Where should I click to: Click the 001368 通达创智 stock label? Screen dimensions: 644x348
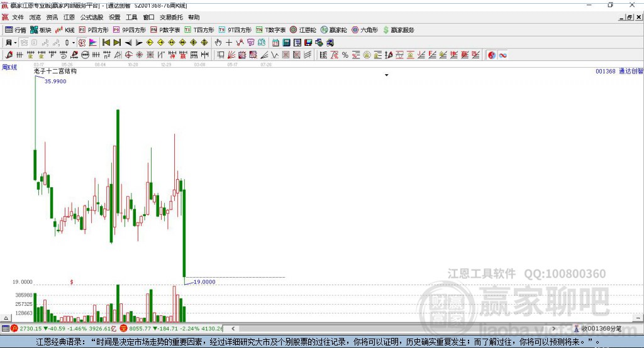(x=619, y=71)
